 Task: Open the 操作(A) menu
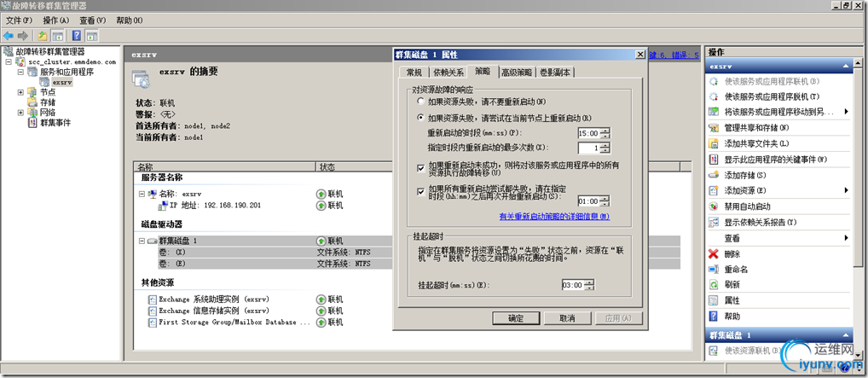pos(56,20)
